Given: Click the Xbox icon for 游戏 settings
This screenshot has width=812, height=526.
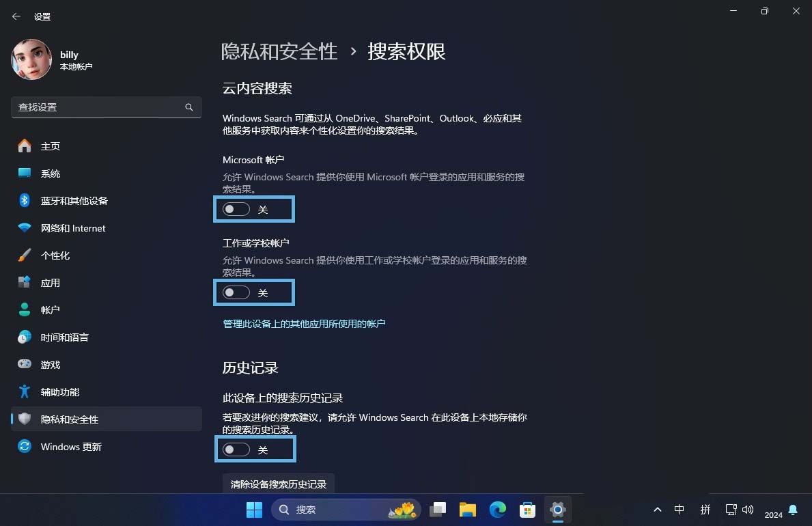Looking at the screenshot, I should tap(25, 365).
